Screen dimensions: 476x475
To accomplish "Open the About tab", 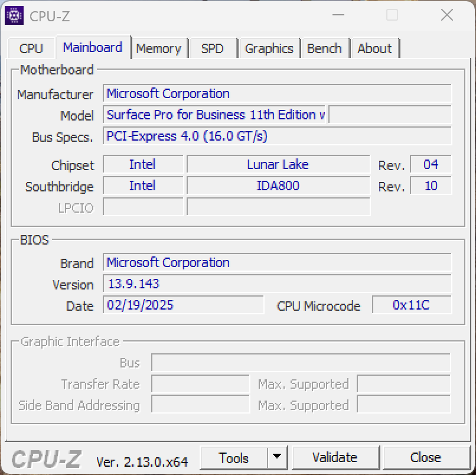I will (374, 48).
